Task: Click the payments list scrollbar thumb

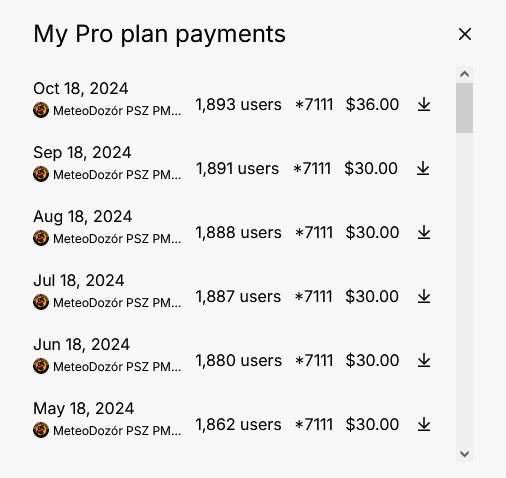Action: [x=464, y=108]
